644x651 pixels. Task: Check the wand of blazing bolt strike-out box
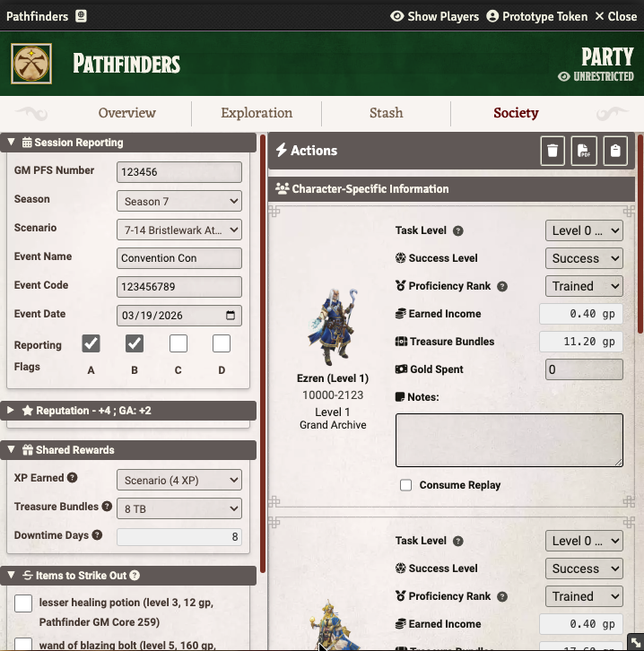point(23,644)
